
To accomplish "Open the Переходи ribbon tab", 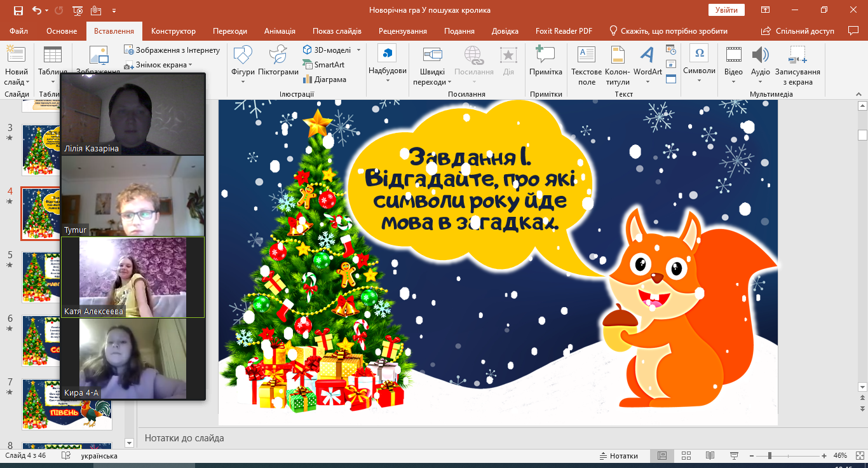I will [230, 31].
